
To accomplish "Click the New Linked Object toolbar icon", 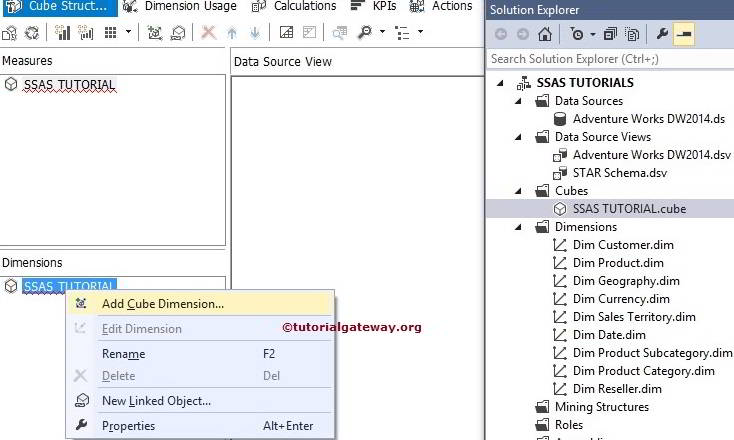I will tap(178, 33).
